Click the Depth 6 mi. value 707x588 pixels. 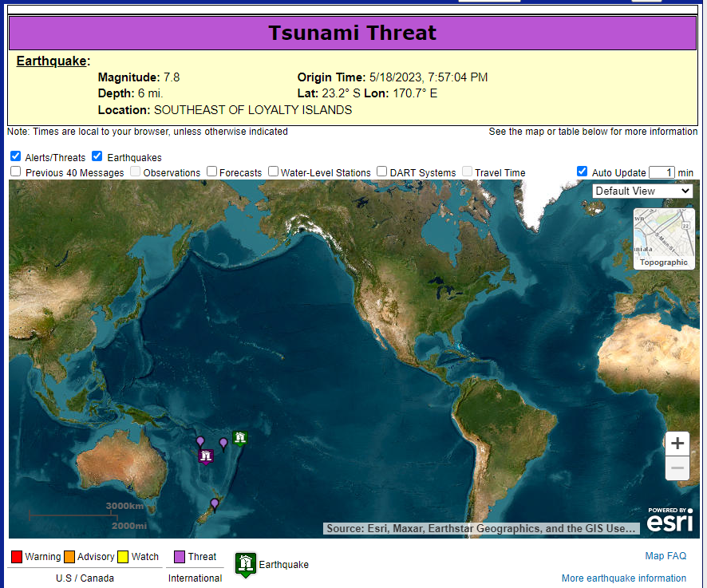[151, 93]
